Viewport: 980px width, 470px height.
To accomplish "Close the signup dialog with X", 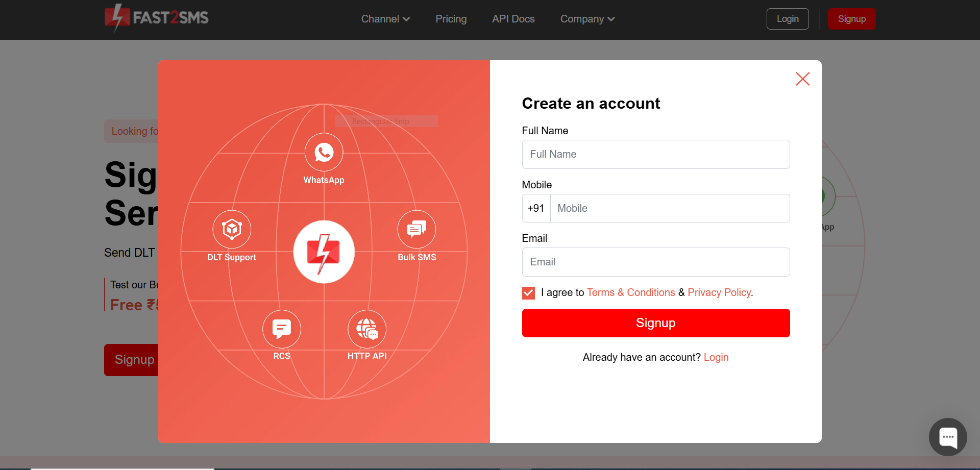I will pos(802,79).
